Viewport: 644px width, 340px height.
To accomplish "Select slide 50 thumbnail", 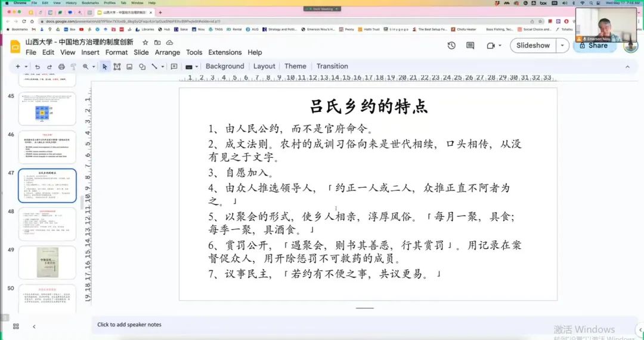I will [47, 299].
